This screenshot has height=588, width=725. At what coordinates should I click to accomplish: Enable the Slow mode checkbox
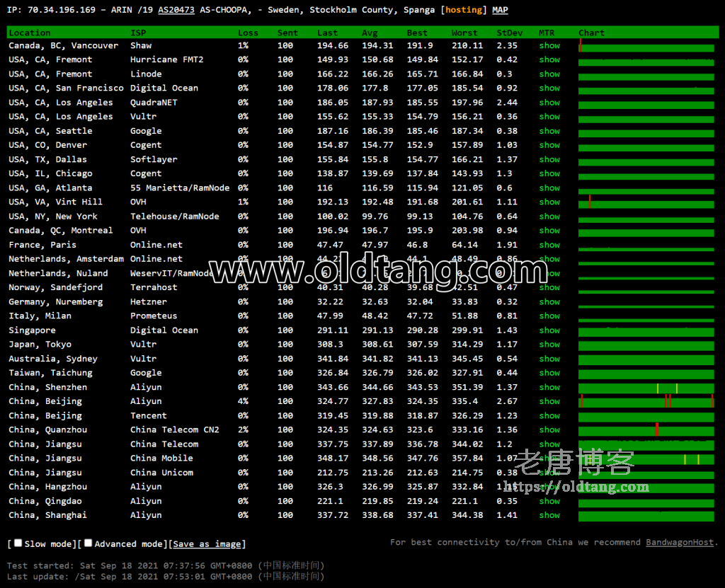[x=18, y=543]
